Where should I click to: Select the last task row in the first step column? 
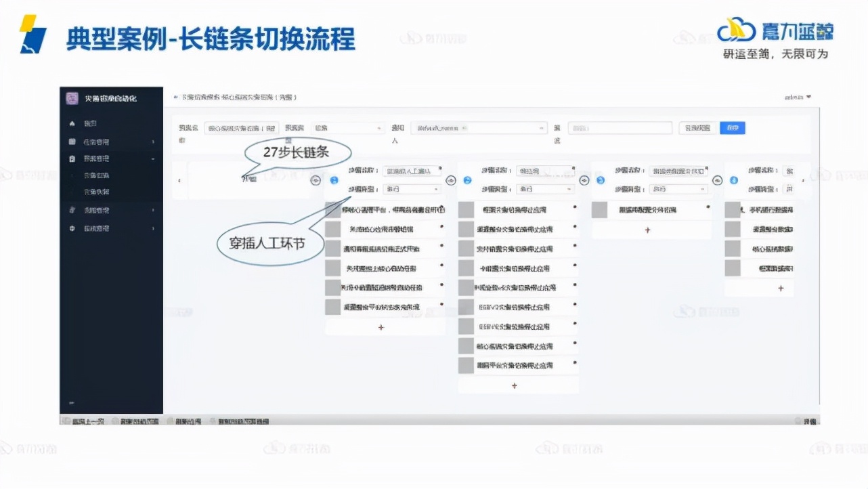coord(385,307)
